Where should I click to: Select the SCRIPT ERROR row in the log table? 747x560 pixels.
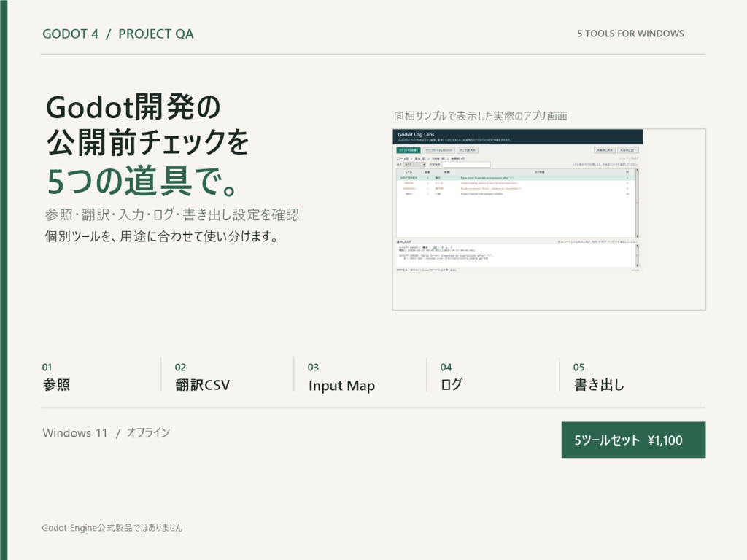516,178
